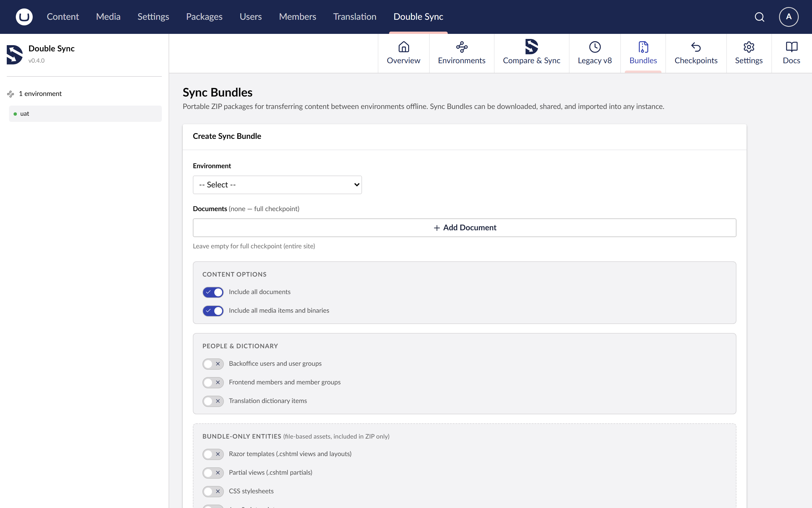Go to Media in top navigation

click(108, 17)
